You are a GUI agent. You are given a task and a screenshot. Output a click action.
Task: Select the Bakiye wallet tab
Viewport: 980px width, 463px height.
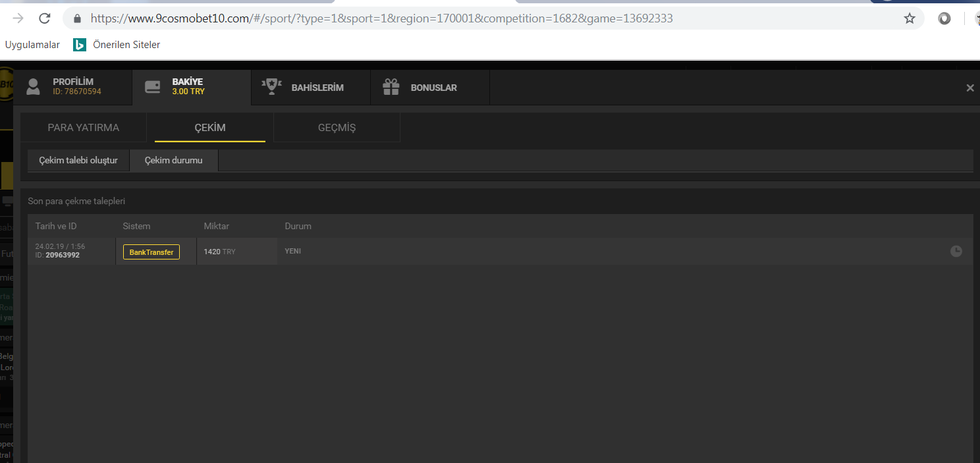(x=191, y=87)
